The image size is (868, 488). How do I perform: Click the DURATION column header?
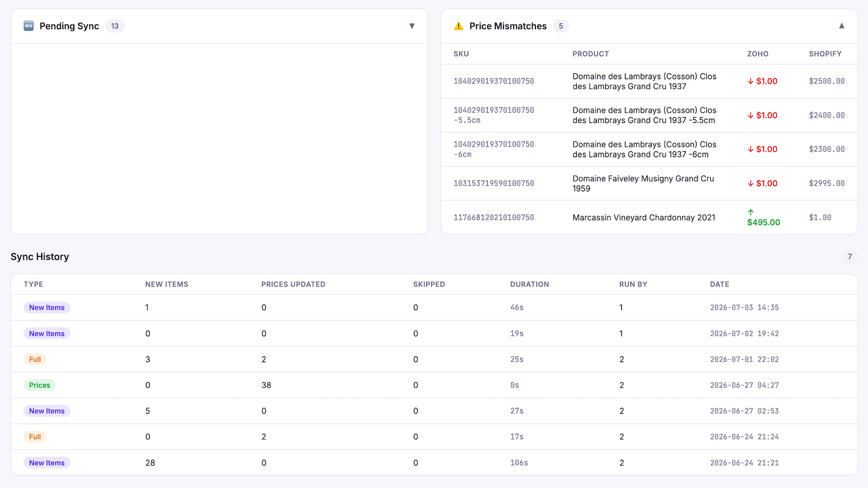[x=529, y=284]
